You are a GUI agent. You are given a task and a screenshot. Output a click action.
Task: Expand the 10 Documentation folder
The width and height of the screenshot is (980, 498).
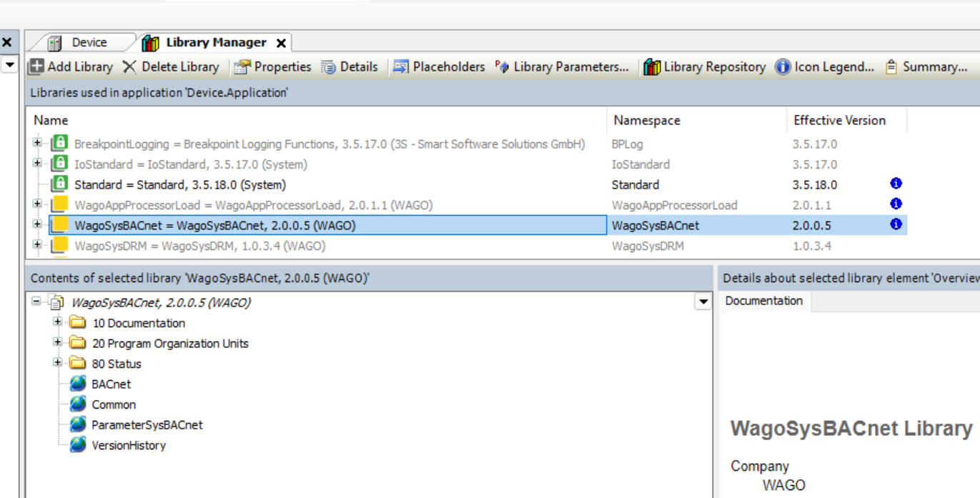58,322
